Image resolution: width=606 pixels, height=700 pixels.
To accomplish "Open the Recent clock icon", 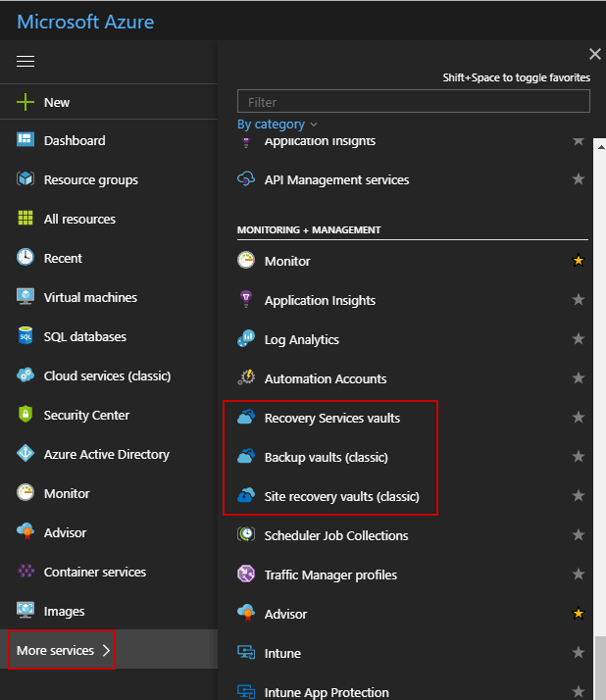I will pos(25,258).
